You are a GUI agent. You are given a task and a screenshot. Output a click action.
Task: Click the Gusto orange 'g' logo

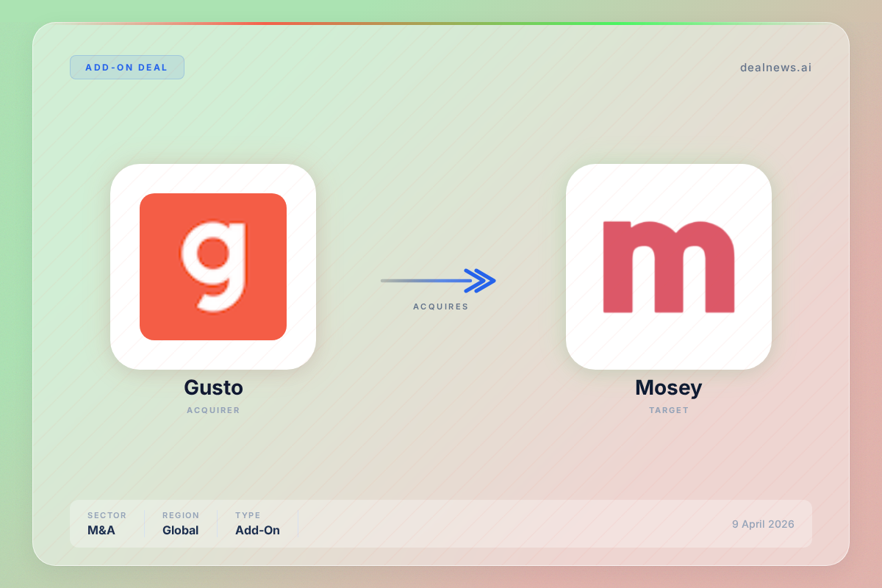[x=213, y=267]
